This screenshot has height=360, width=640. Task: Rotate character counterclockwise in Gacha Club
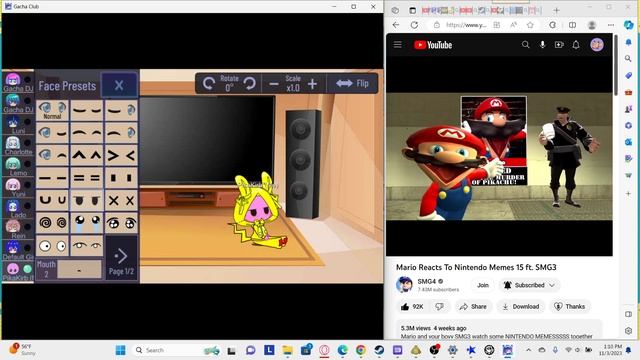click(x=209, y=84)
